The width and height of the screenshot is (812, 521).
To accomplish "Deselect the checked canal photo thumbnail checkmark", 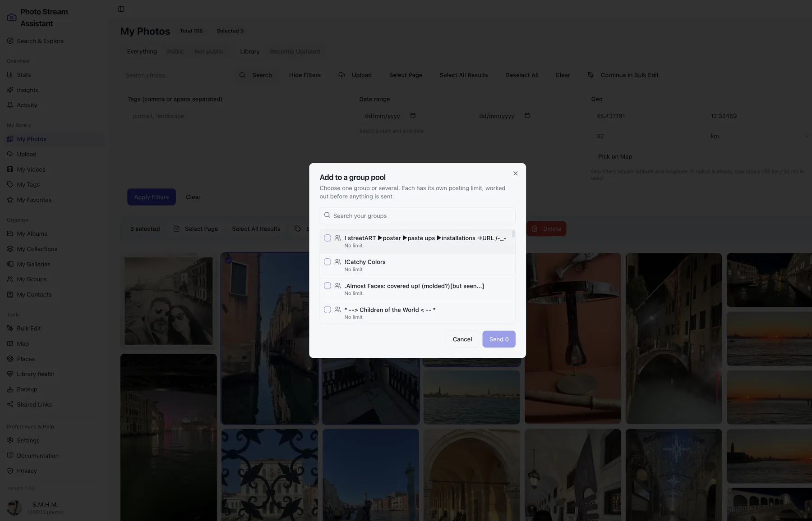I will tap(228, 260).
